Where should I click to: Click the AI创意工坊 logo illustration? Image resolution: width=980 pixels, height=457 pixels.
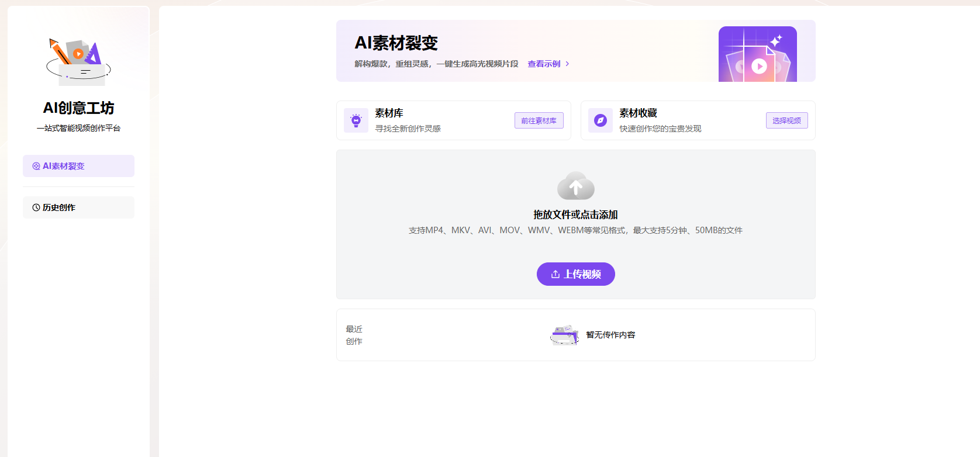(x=78, y=62)
